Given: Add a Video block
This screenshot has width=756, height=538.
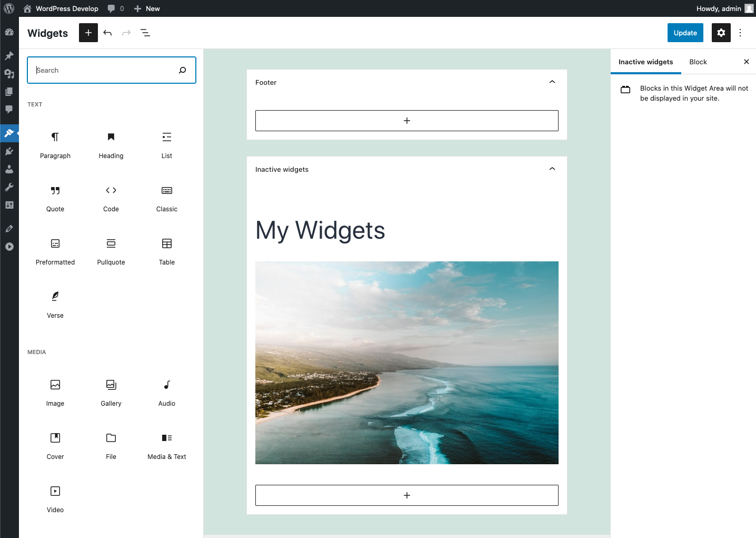Looking at the screenshot, I should tap(55, 499).
